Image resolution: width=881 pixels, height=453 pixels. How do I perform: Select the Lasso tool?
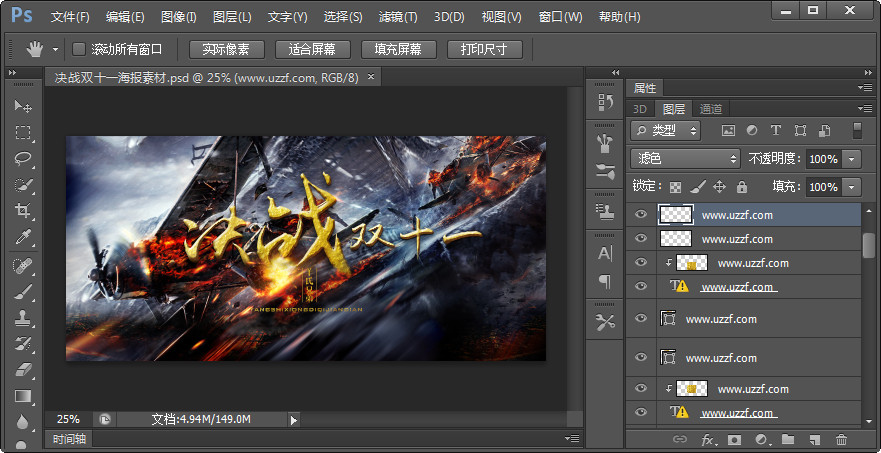click(x=23, y=159)
